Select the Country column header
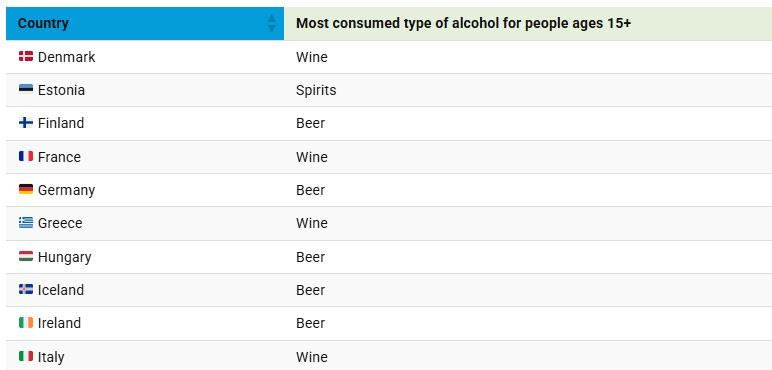 [x=145, y=23]
